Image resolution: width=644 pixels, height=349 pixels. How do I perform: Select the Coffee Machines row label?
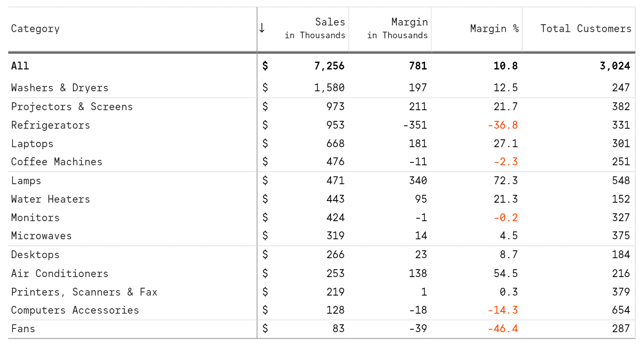coord(57,162)
